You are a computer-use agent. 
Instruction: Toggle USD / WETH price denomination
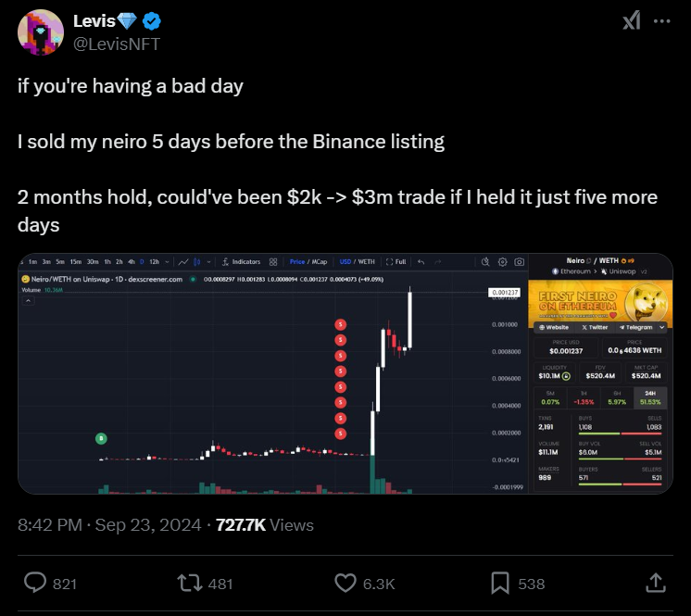(357, 262)
